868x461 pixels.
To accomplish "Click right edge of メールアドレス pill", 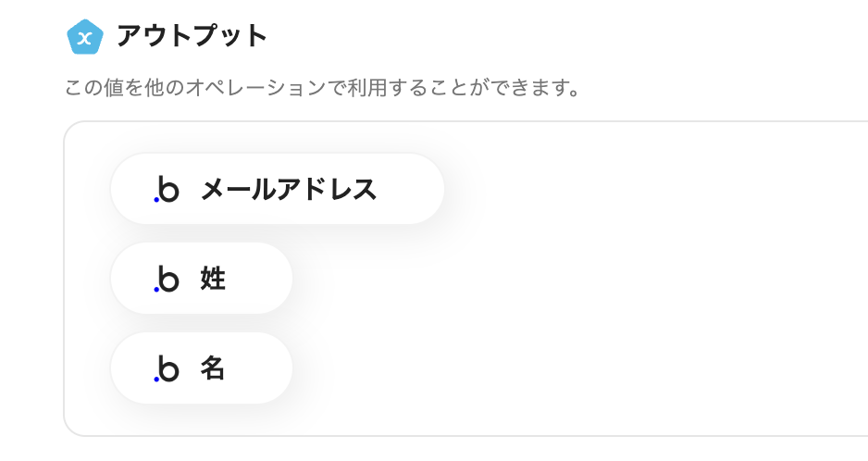I will [430, 189].
